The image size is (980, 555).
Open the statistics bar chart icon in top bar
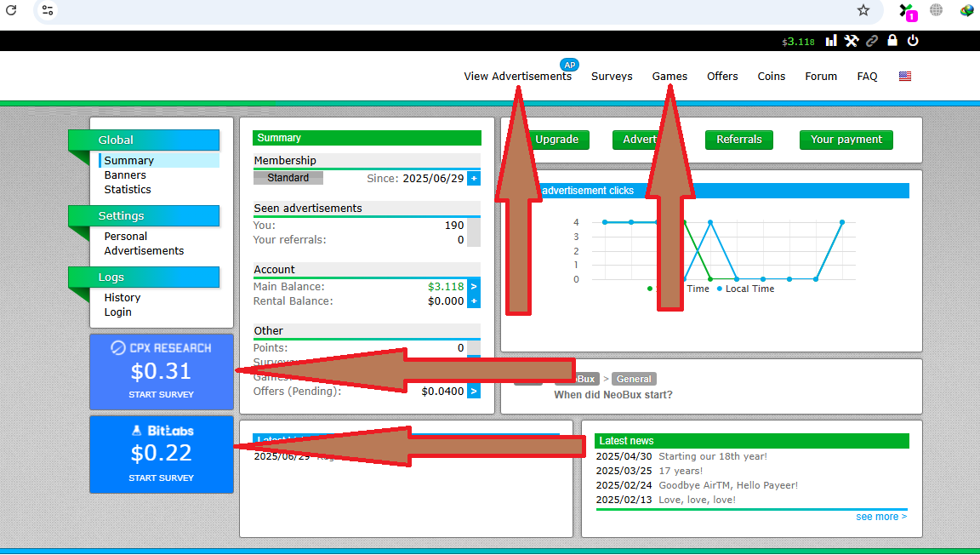830,41
